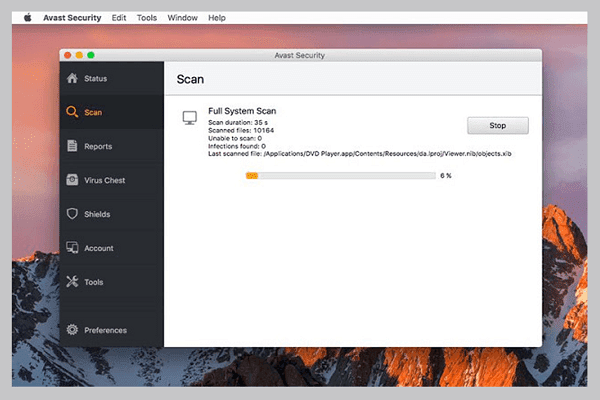The height and width of the screenshot is (400, 600).
Task: Click the Reports document icon
Action: (72, 146)
